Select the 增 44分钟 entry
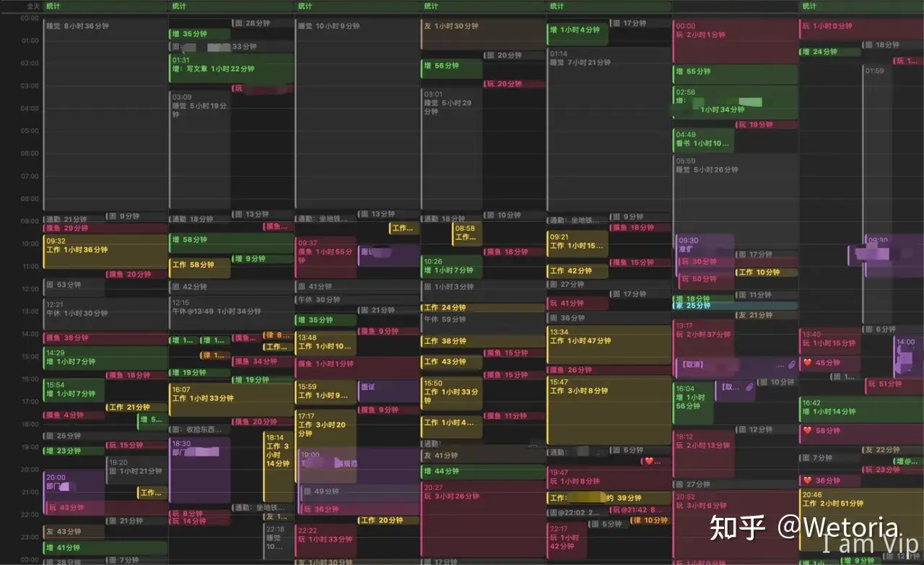This screenshot has height=565, width=924. pyautogui.click(x=484, y=472)
